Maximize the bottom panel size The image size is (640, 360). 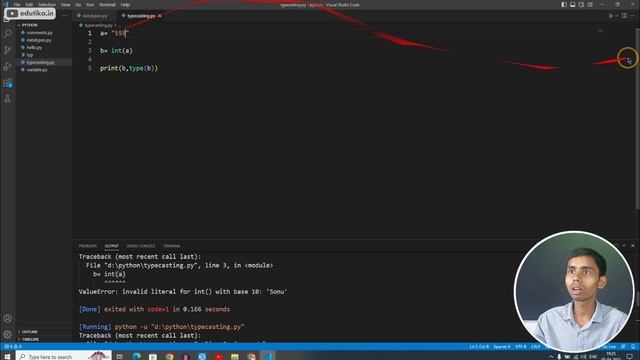(x=624, y=246)
